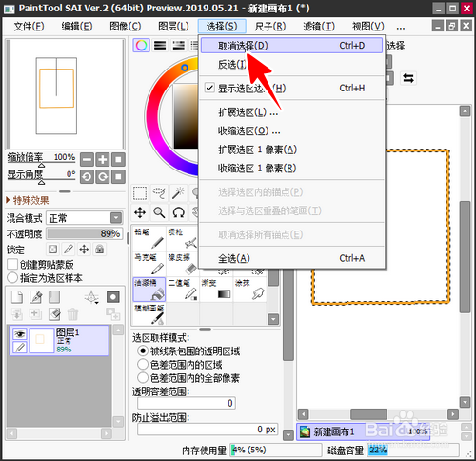Click the 透明容差范围 value field
Screen dimensions: 476x461
tap(187, 403)
